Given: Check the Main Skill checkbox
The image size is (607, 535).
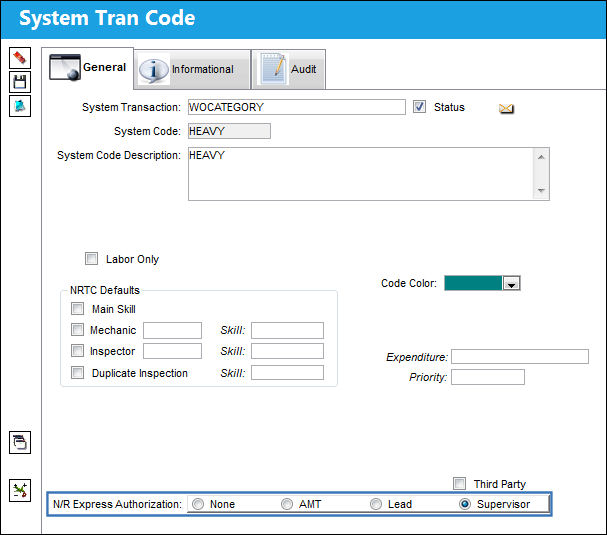Looking at the screenshot, I should pyautogui.click(x=77, y=309).
